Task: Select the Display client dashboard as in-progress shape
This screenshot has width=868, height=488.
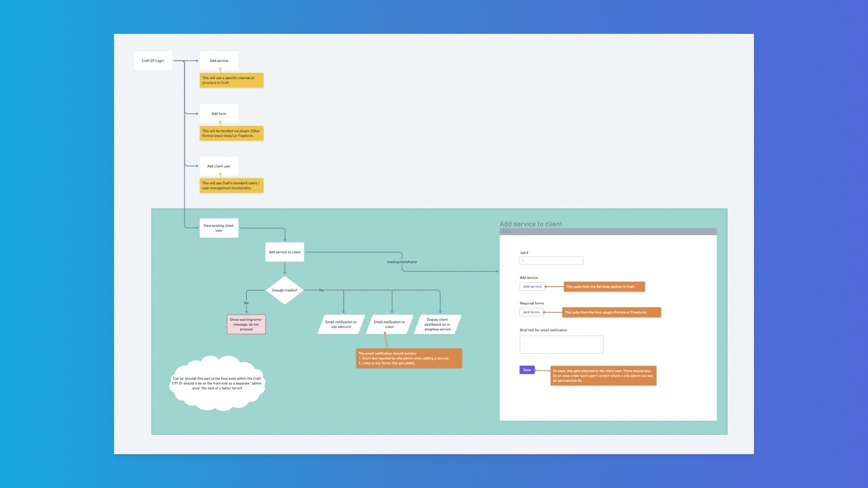Action: pos(437,324)
